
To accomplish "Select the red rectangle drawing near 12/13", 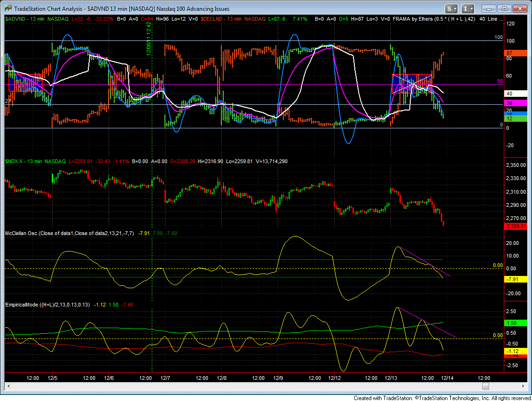I will tap(412, 84).
